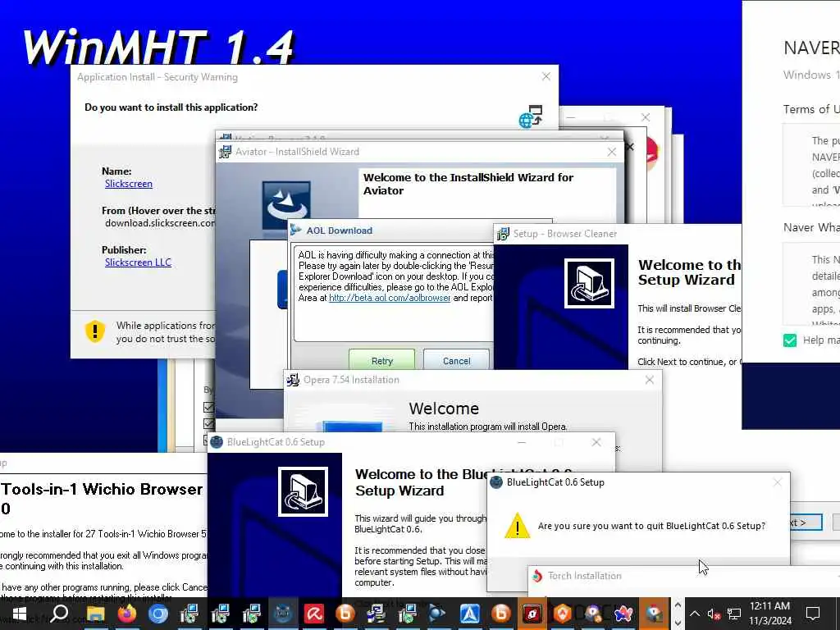The height and width of the screenshot is (630, 840).
Task: Open the AOL triangle icon on the taskbar
Action: click(438, 614)
